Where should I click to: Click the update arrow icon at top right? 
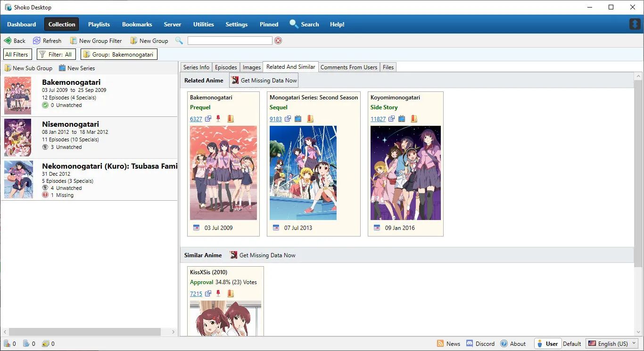coord(635,24)
